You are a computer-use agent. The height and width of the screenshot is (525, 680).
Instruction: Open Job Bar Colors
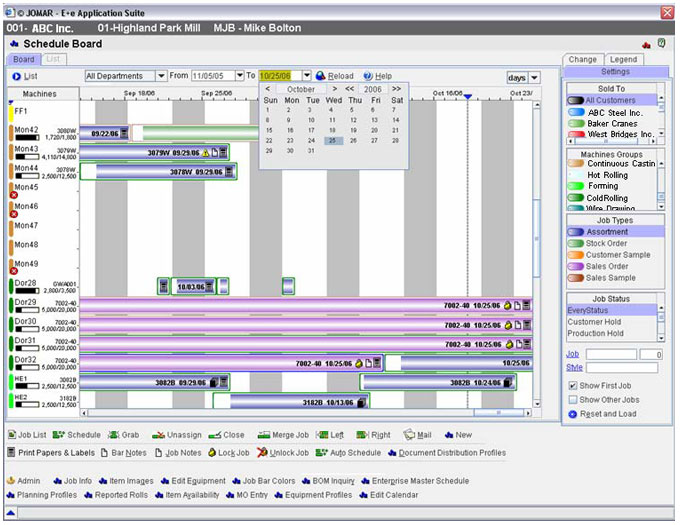click(264, 481)
